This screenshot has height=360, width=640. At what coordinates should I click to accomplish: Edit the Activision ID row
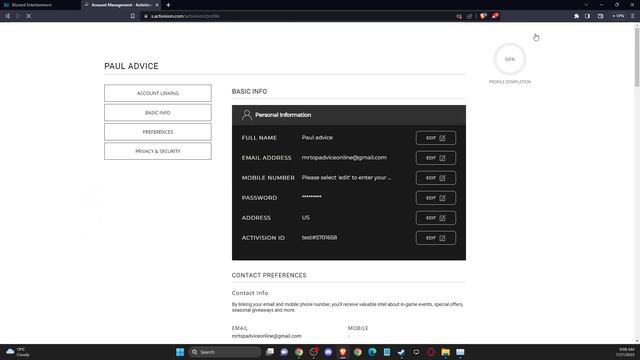click(x=436, y=238)
